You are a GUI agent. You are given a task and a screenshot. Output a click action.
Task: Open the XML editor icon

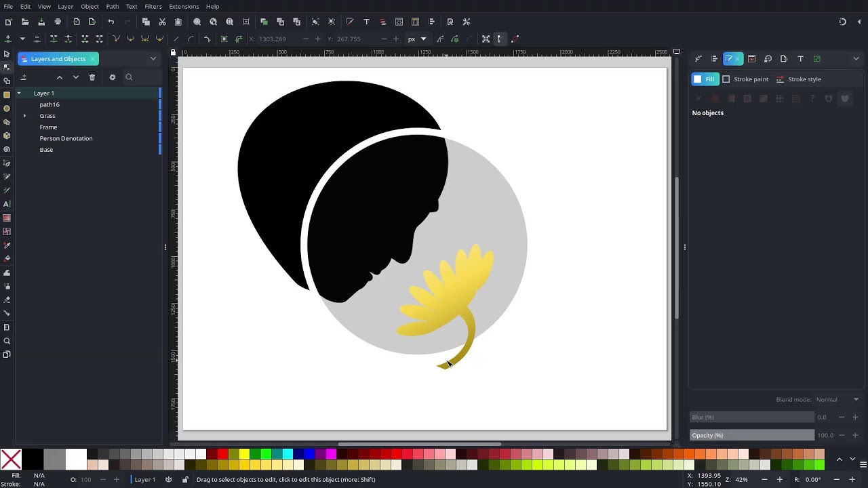399,22
